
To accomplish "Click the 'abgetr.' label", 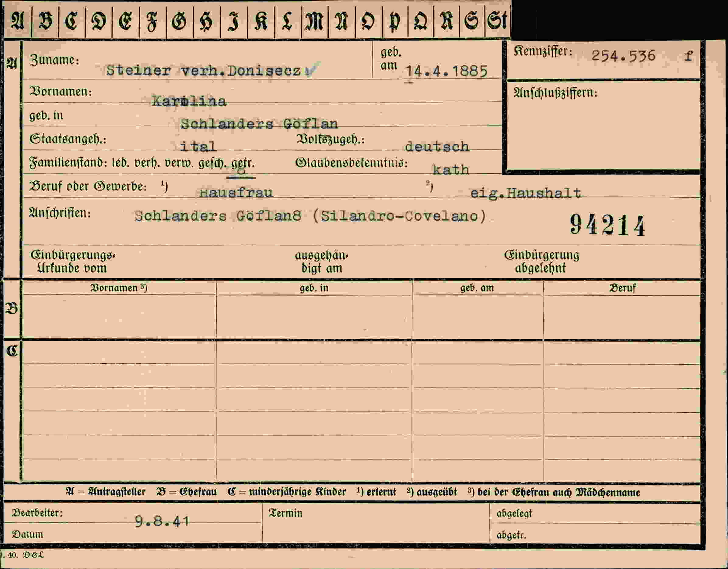I will coord(511,535).
